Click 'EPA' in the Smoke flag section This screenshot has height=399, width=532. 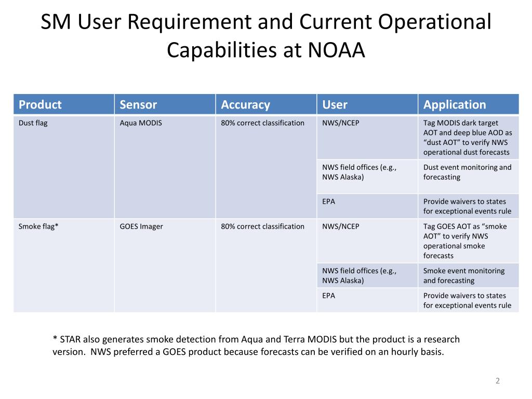coord(367,300)
